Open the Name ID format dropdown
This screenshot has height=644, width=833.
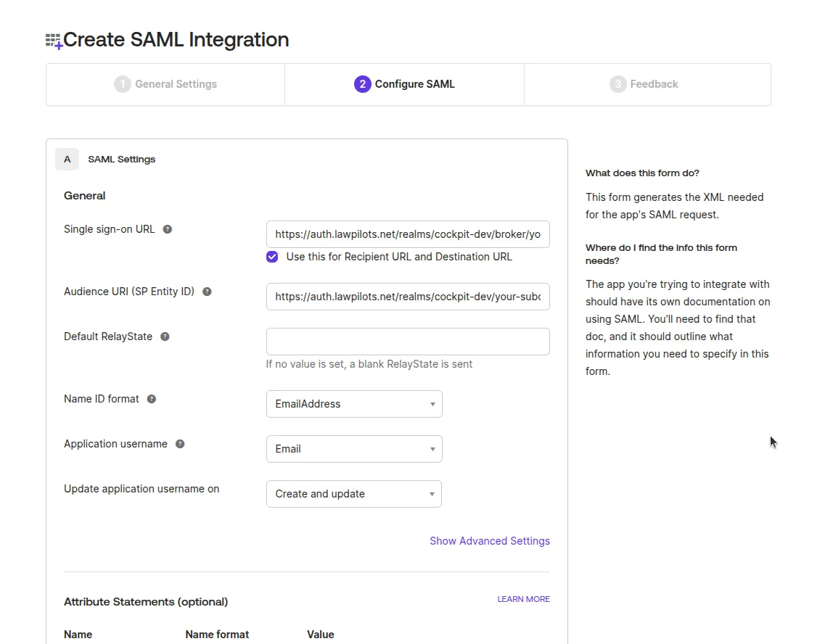click(x=354, y=404)
